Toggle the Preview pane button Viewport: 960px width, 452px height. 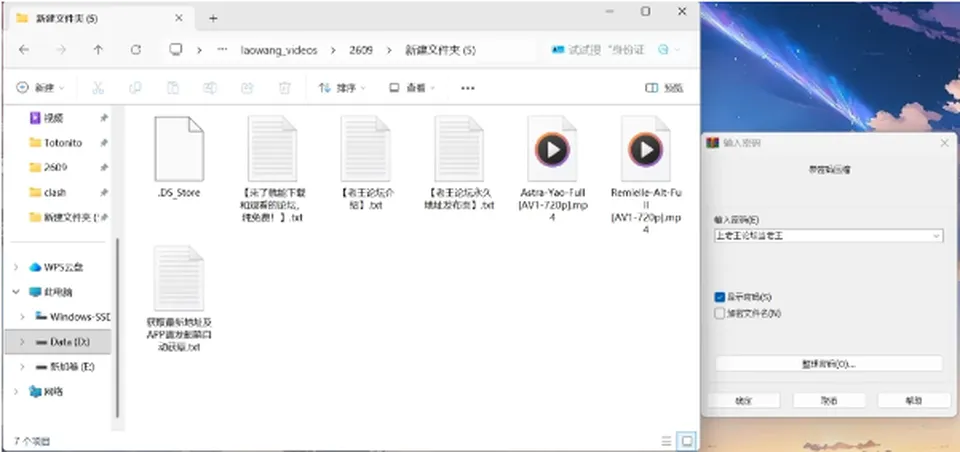point(664,88)
